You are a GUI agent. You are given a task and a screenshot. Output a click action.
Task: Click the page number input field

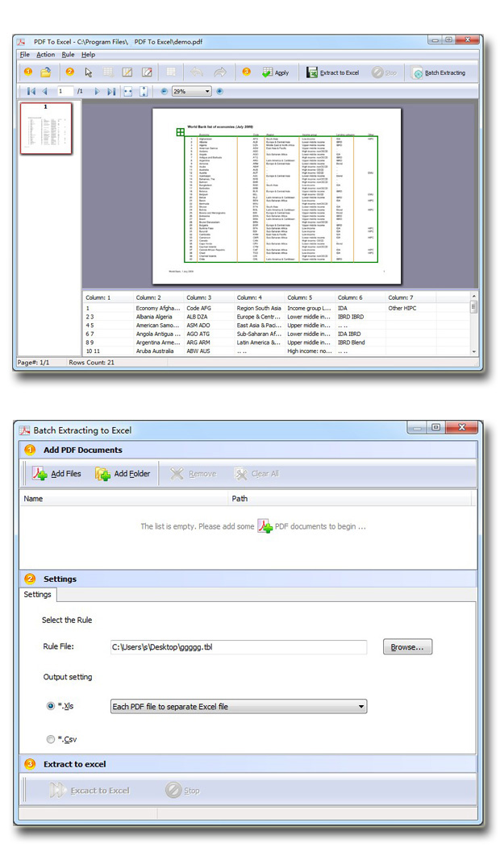coord(65,91)
